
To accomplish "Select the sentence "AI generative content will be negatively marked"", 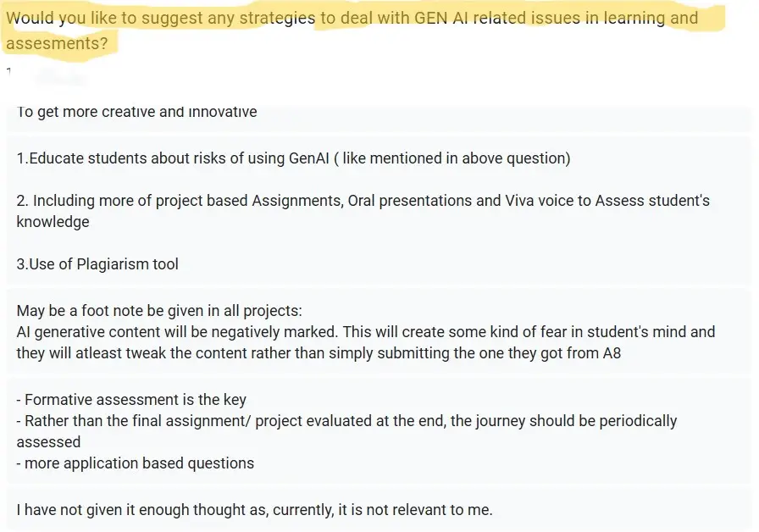I will coord(176,331).
